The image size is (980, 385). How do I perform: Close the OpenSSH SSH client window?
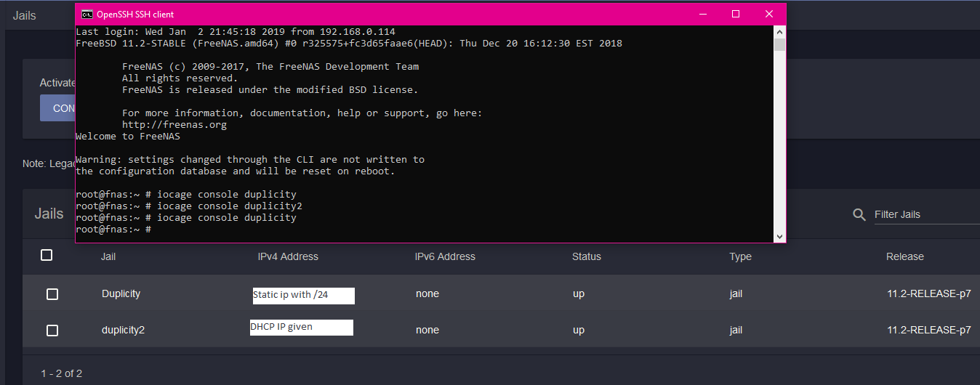tap(769, 14)
